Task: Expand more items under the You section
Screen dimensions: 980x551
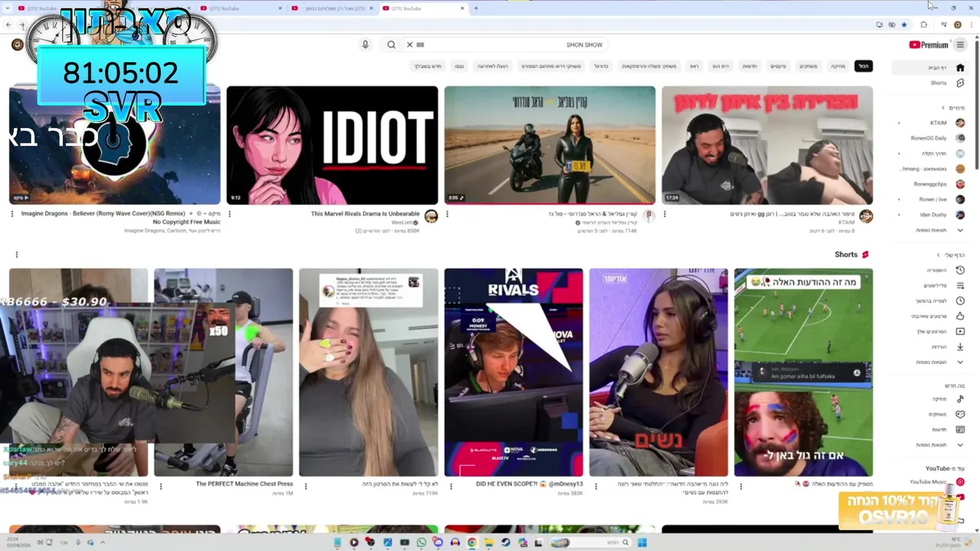Action: (930, 362)
